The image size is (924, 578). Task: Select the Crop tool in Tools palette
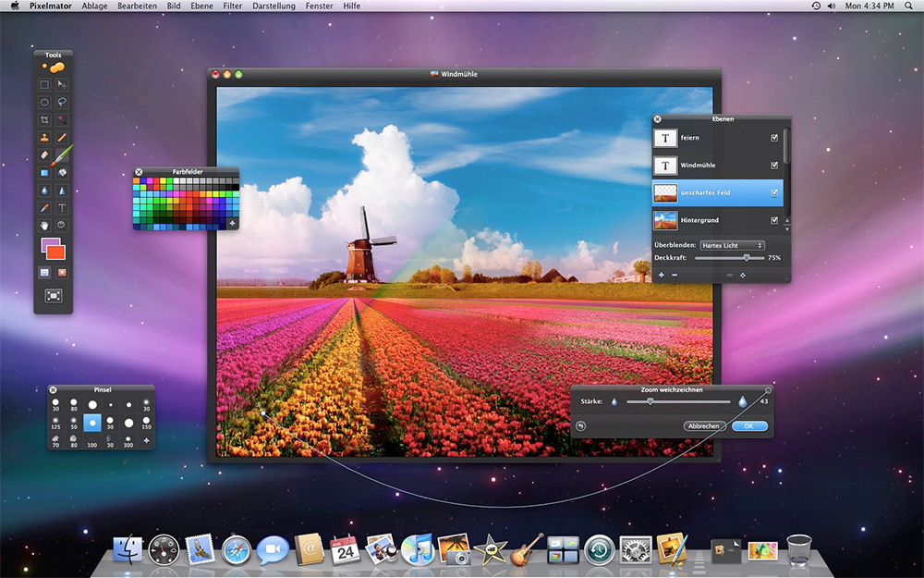coord(44,119)
